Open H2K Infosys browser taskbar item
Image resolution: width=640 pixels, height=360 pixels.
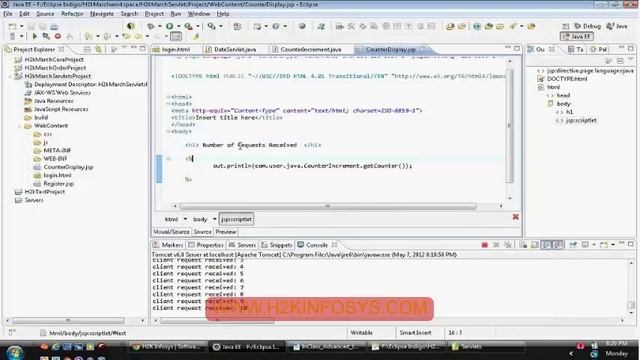coord(167,347)
